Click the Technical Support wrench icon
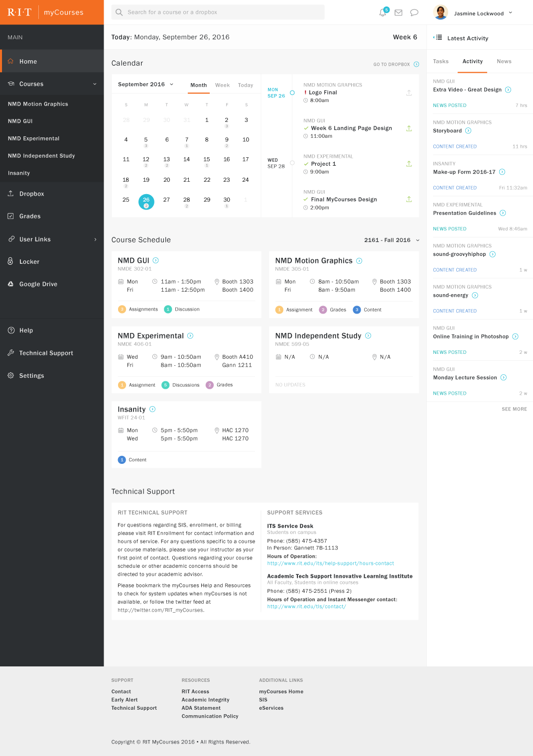 [x=10, y=352]
